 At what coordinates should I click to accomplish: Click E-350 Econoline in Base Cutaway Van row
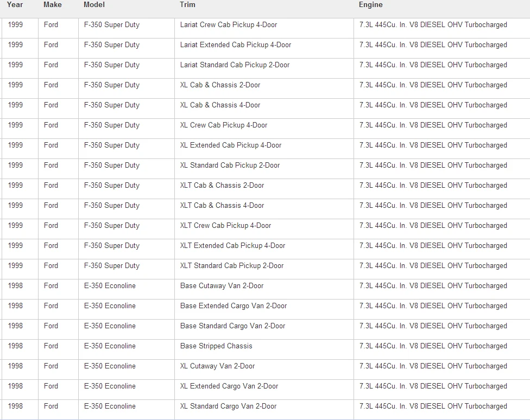point(110,285)
